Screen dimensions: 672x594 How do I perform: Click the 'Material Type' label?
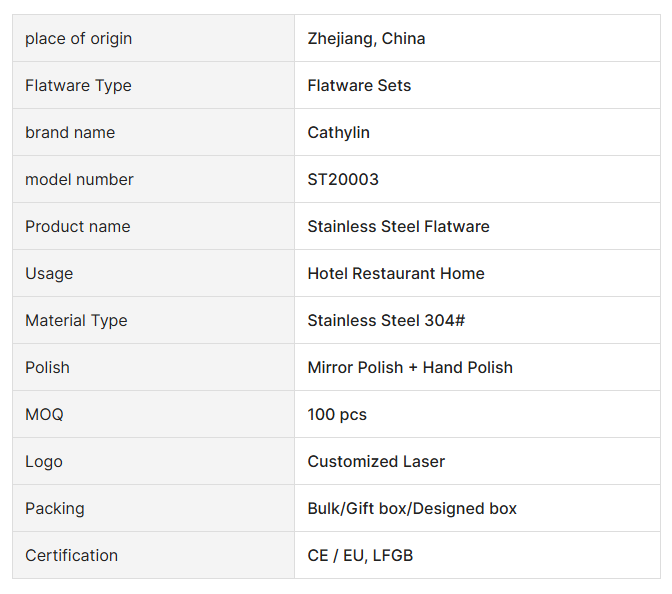[76, 321]
